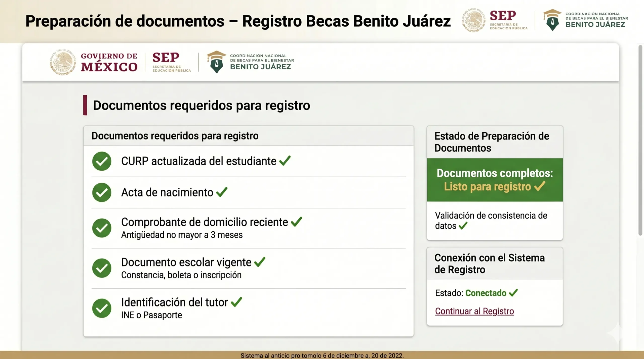Viewport: 644px width, 359px height.
Task: Click the checkmark next to Conectado status
Action: (x=513, y=293)
